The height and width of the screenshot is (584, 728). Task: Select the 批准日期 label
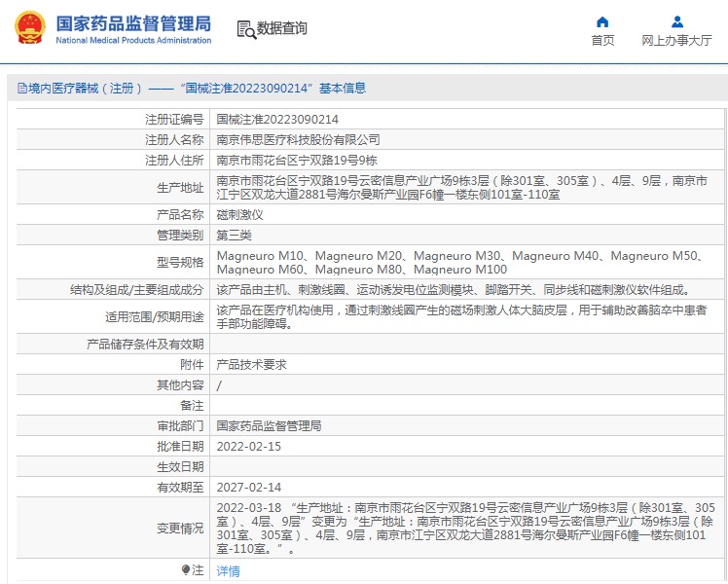point(180,447)
